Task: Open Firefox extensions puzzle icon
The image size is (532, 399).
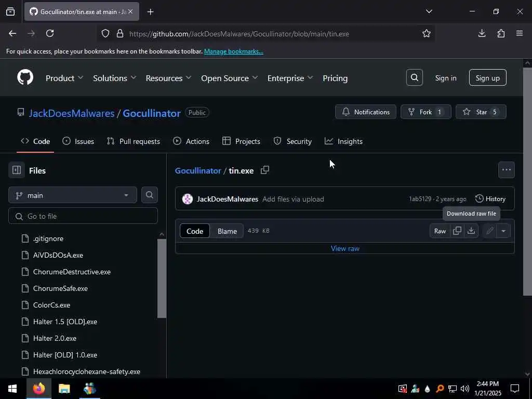Action: pyautogui.click(x=501, y=33)
